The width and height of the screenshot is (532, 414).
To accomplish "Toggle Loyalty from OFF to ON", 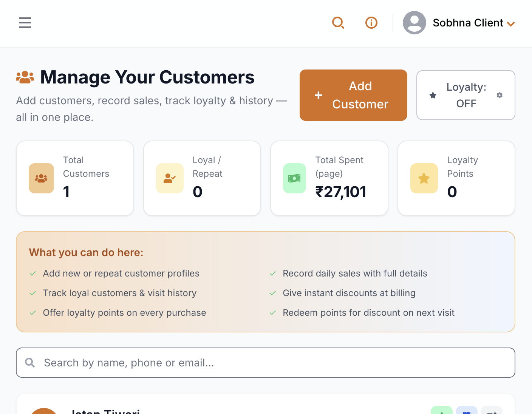I will [466, 95].
